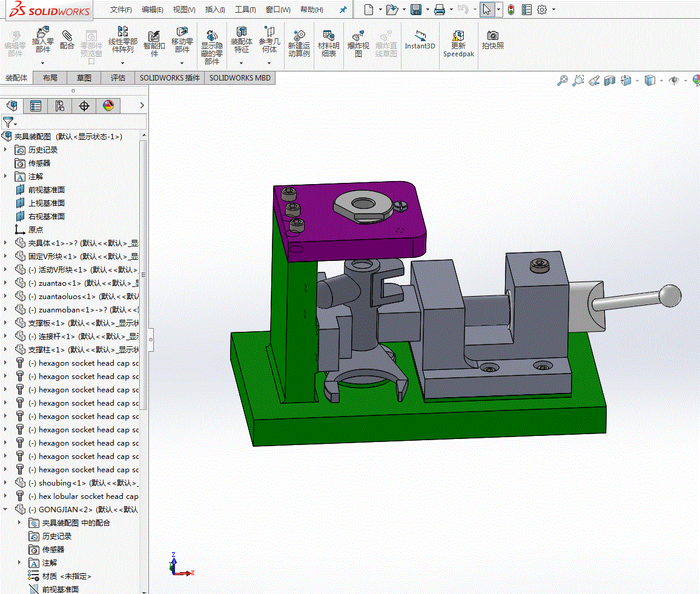Open the Bill of Materials (材料明细表) tool
Image resolution: width=700 pixels, height=594 pixels.
[328, 39]
